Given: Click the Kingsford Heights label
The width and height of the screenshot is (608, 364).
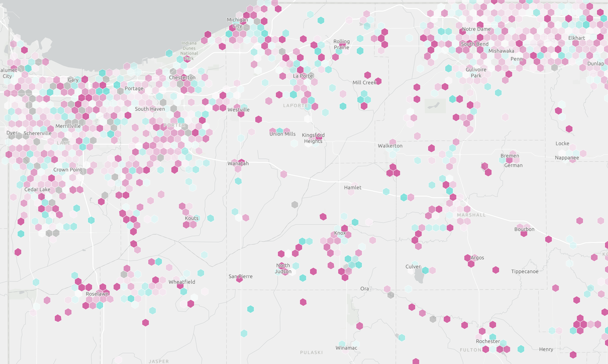Looking at the screenshot, I should (313, 138).
